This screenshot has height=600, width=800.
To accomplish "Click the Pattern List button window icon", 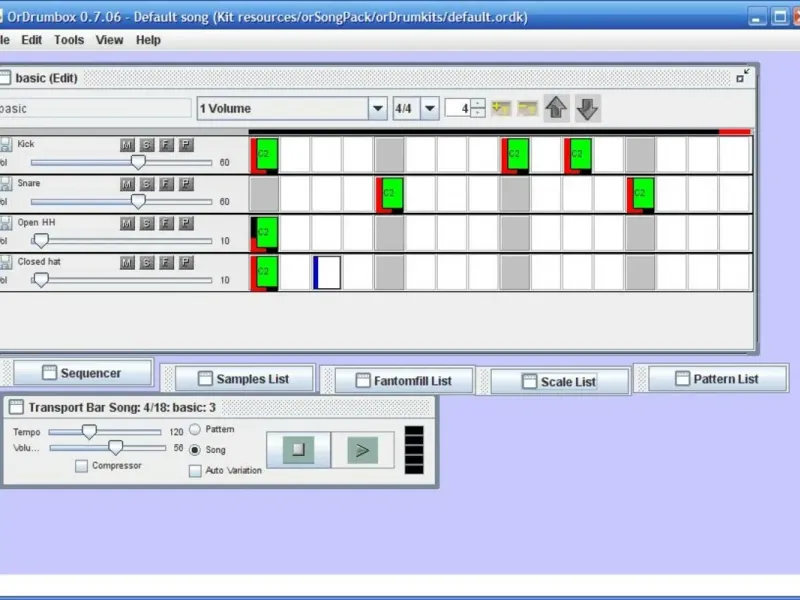I will 682,379.
